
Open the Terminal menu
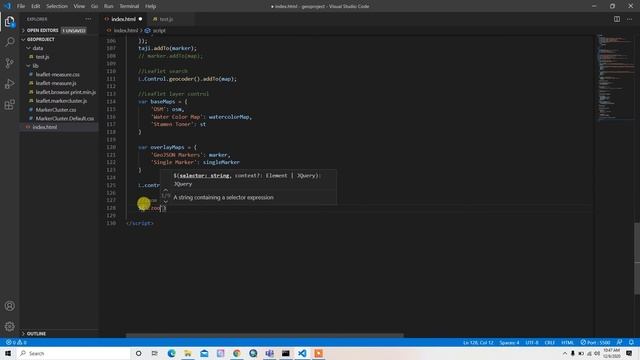pyautogui.click(x=129, y=6)
